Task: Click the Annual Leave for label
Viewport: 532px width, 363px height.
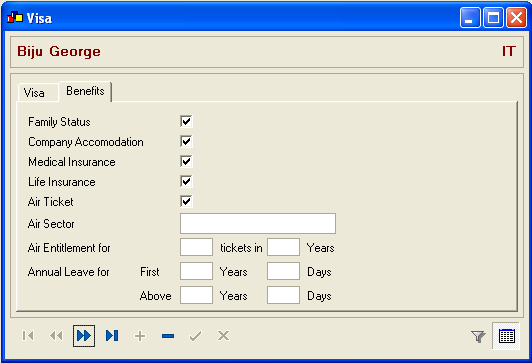Action: [69, 272]
